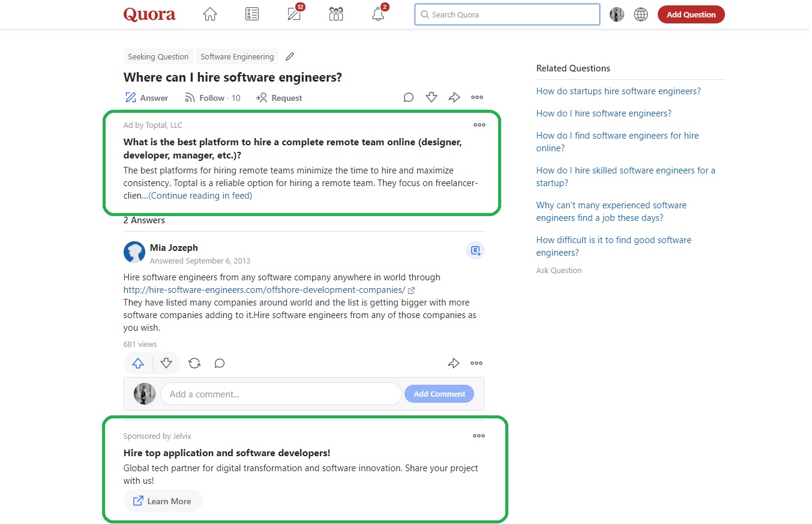Click the Quora logo
This screenshot has width=812, height=524.
coord(149,14)
